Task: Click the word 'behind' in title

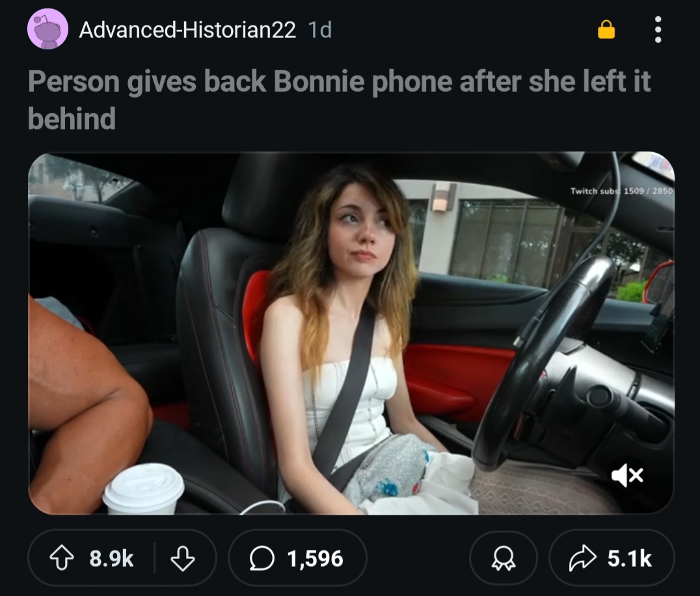Action: 72,119
